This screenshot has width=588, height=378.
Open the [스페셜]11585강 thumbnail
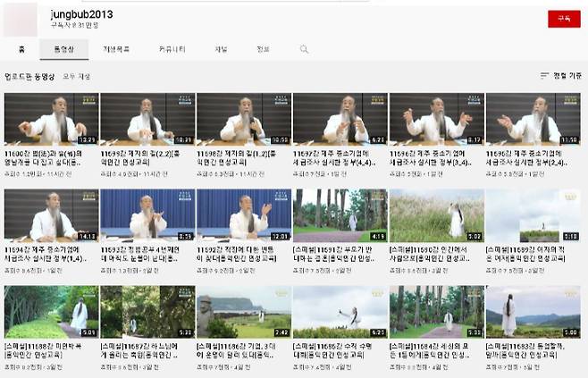tap(340, 312)
